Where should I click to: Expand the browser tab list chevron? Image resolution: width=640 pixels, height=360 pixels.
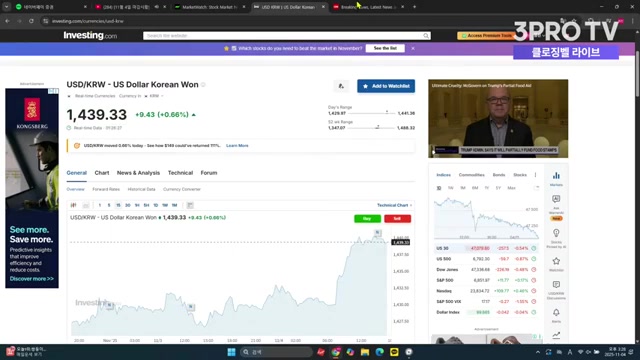point(7,7)
